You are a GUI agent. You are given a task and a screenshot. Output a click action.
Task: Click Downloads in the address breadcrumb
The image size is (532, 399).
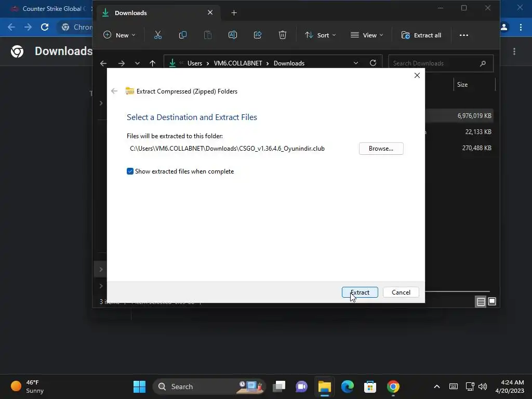pyautogui.click(x=289, y=63)
